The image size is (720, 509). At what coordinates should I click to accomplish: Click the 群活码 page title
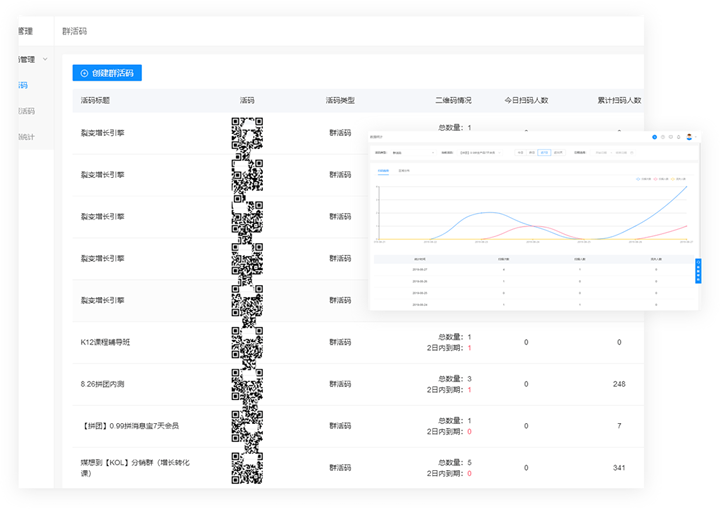point(74,31)
